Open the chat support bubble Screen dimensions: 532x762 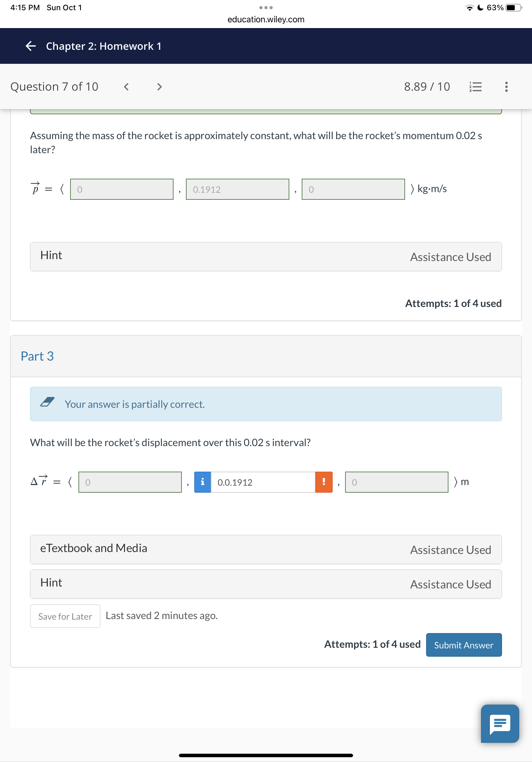click(x=499, y=724)
